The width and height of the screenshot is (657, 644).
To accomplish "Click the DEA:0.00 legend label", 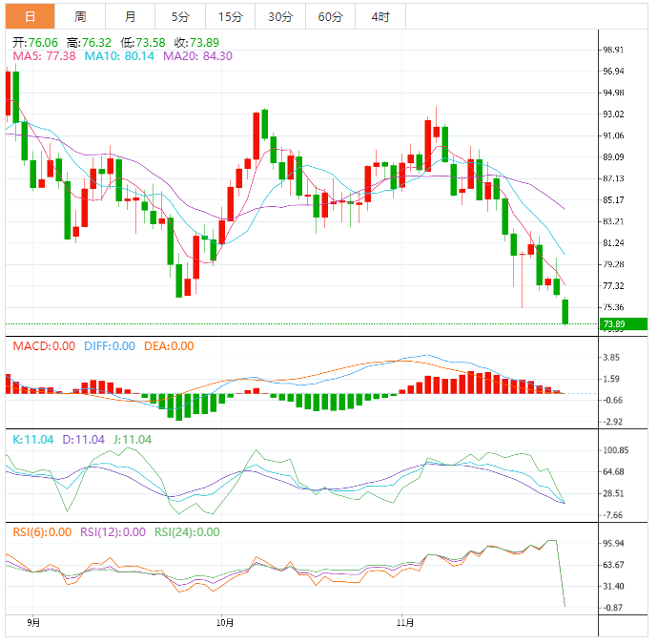I will coord(169,345).
